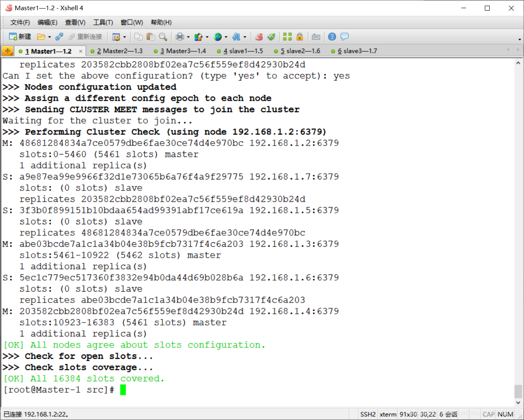Open the 工具(T) menu
This screenshot has height=420, width=524.
(x=103, y=22)
